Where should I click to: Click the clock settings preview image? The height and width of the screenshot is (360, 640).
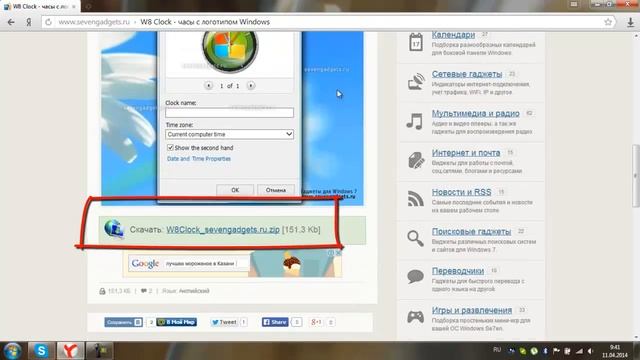pos(232,118)
